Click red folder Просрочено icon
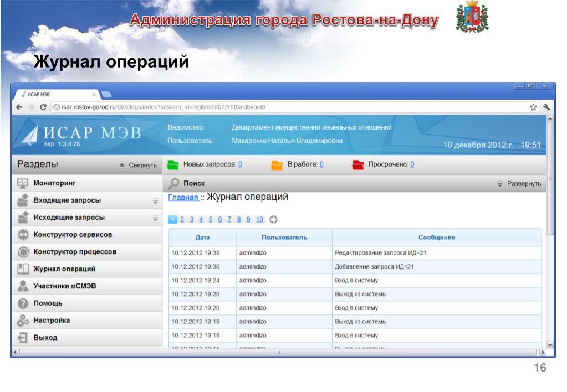 tap(357, 165)
